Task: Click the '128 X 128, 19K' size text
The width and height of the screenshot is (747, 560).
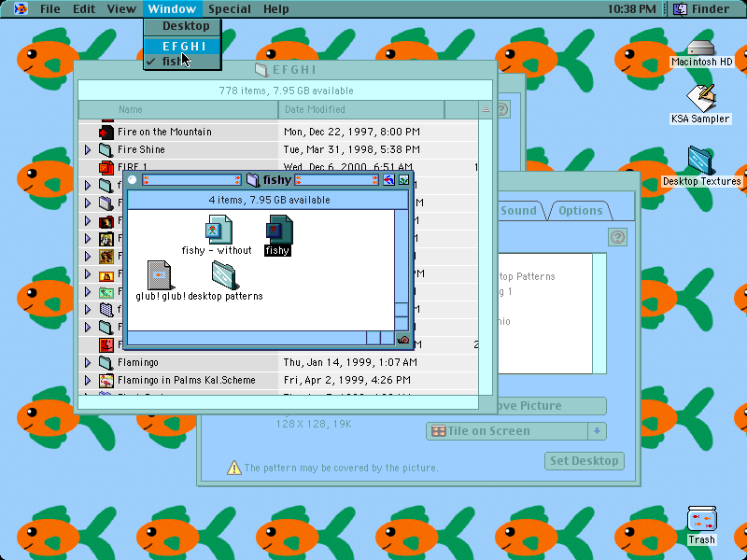Action: [x=314, y=424]
